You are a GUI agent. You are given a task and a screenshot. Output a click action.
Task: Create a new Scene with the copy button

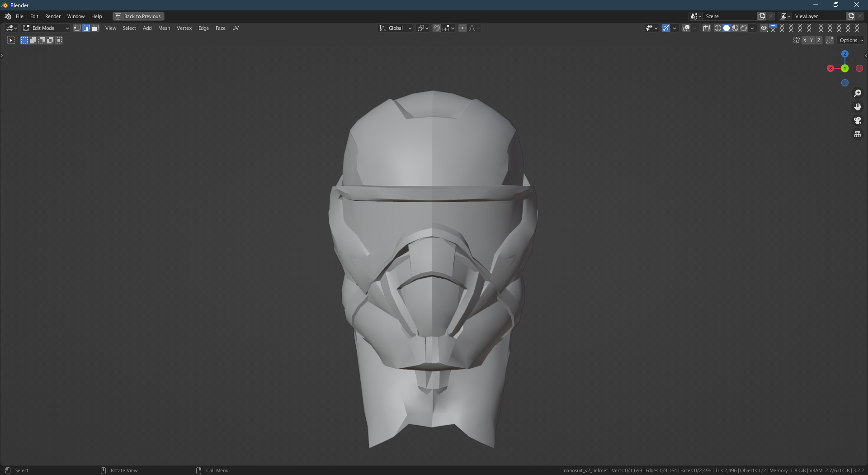[762, 16]
